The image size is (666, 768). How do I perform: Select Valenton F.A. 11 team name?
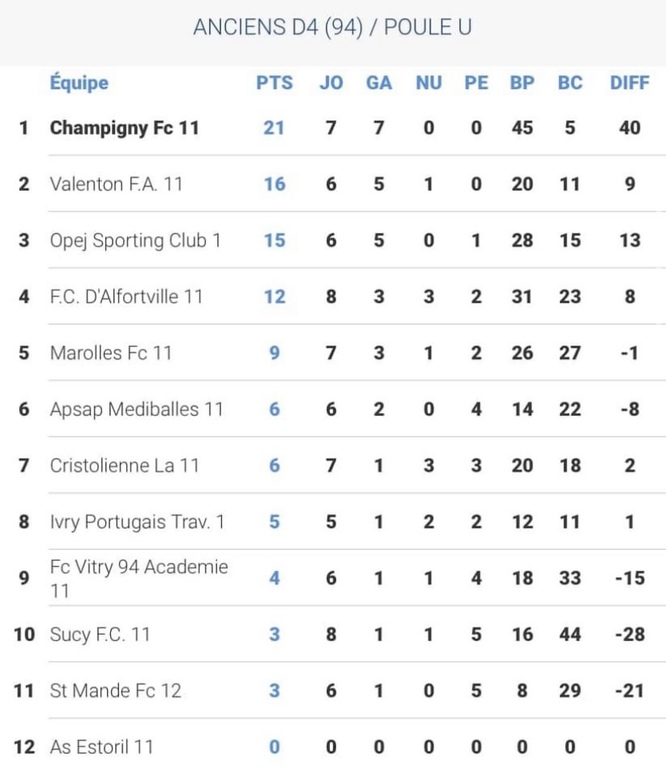click(x=116, y=184)
